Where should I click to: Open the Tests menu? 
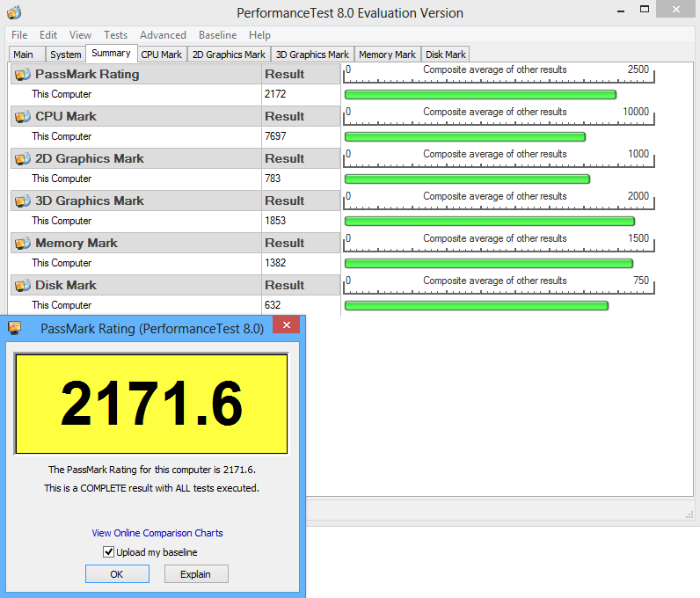pos(115,35)
